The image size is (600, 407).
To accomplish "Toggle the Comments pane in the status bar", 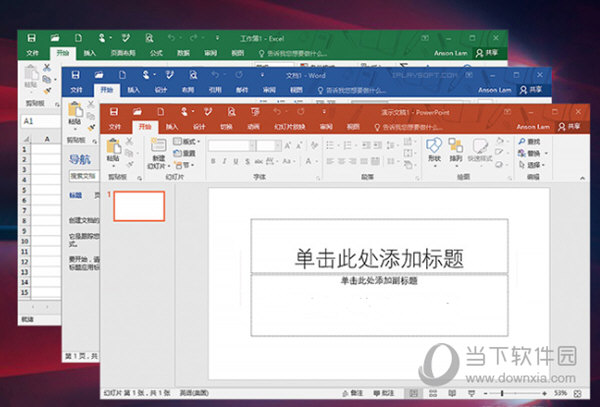I will [384, 393].
